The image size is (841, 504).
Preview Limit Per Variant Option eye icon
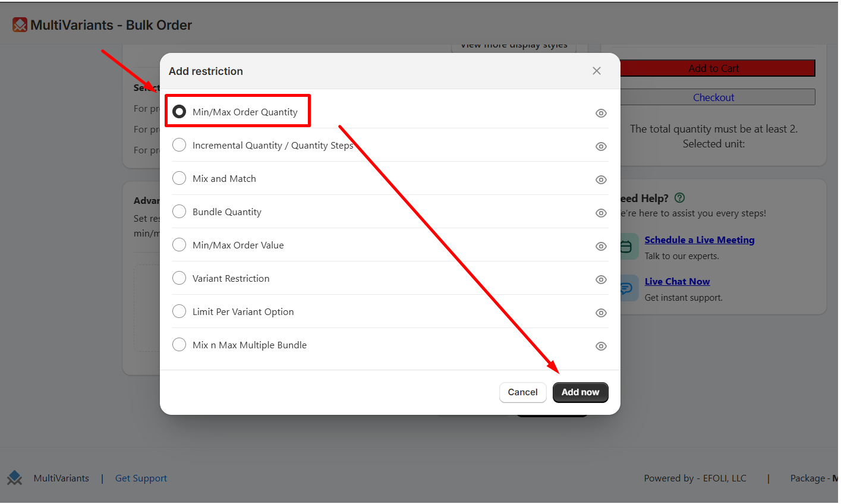tap(601, 313)
